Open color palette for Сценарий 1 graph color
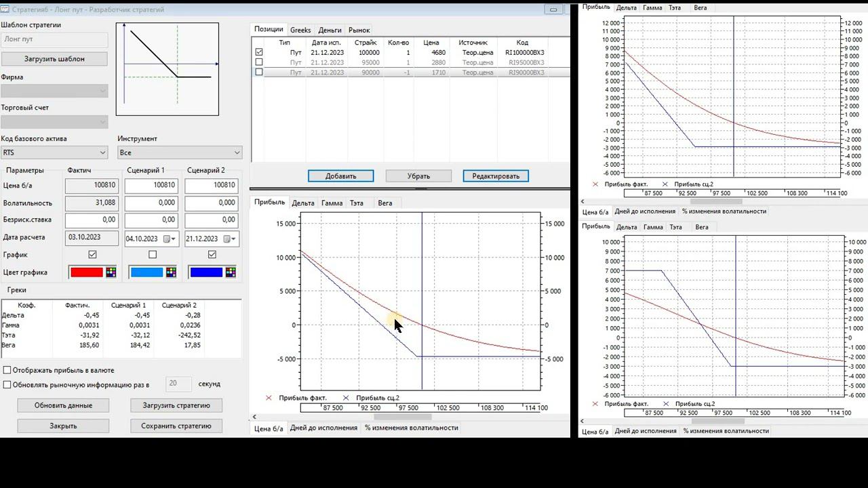868x488 pixels. [x=171, y=272]
